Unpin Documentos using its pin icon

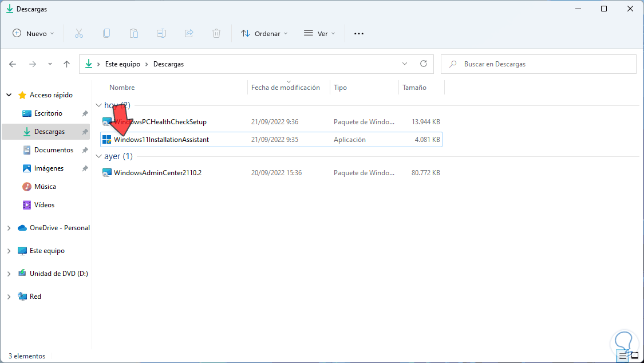click(x=85, y=150)
